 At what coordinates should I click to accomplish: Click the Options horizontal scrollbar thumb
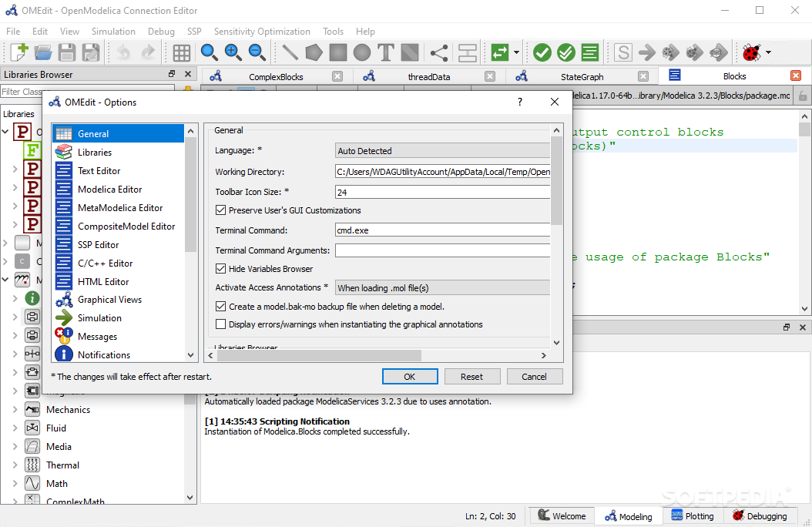tap(319, 355)
